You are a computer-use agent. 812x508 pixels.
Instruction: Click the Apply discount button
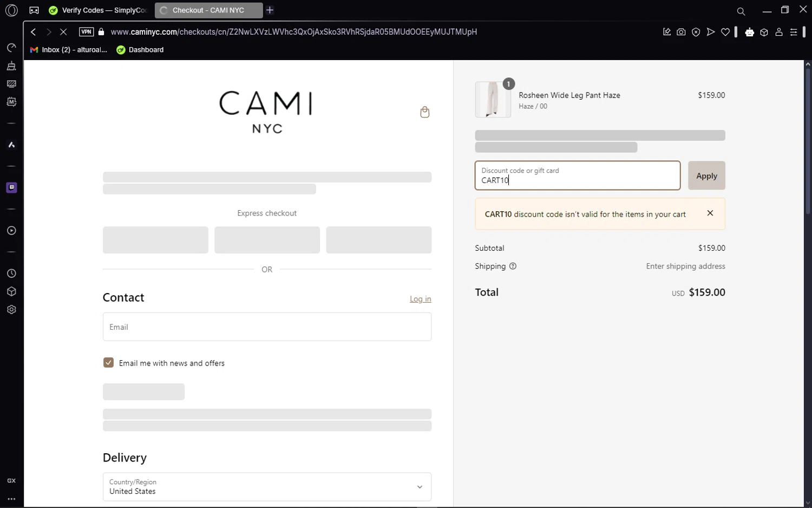[706, 175]
